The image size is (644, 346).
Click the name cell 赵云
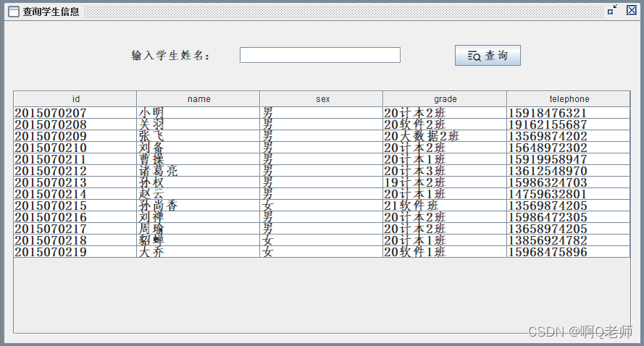tap(198, 194)
